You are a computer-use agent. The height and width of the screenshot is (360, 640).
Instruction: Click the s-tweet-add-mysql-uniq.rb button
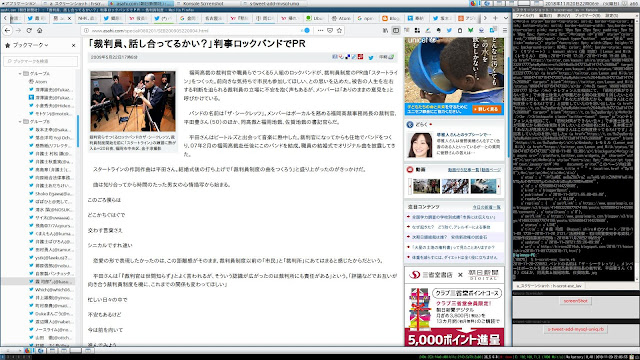coord(576,329)
